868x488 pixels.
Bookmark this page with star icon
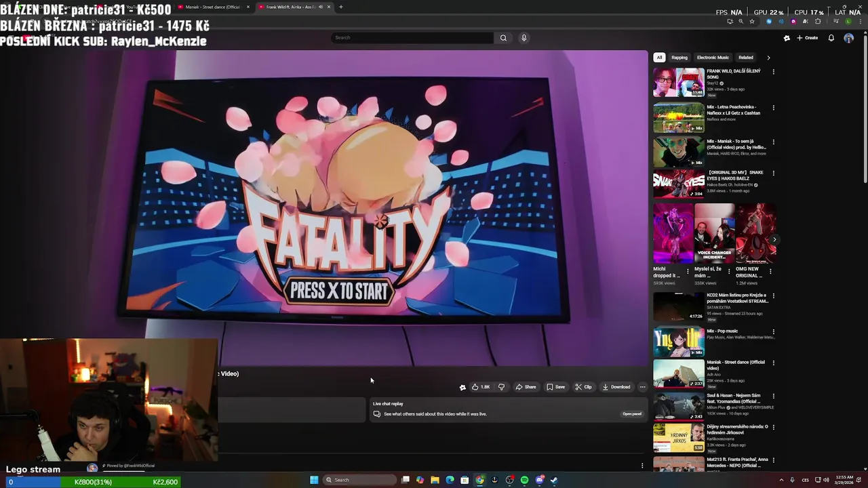pyautogui.click(x=751, y=22)
